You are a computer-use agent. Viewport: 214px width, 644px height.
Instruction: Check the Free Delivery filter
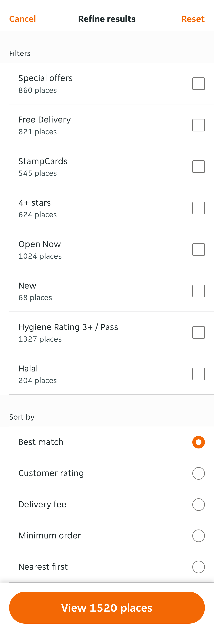[x=198, y=125]
